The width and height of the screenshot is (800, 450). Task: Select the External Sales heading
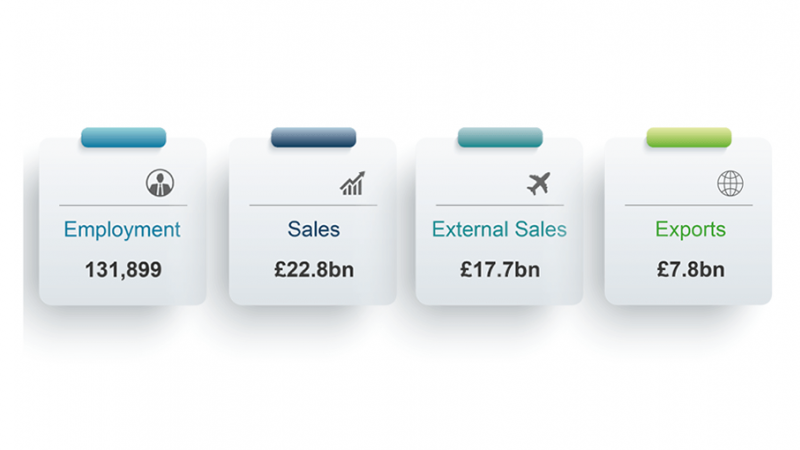click(499, 230)
